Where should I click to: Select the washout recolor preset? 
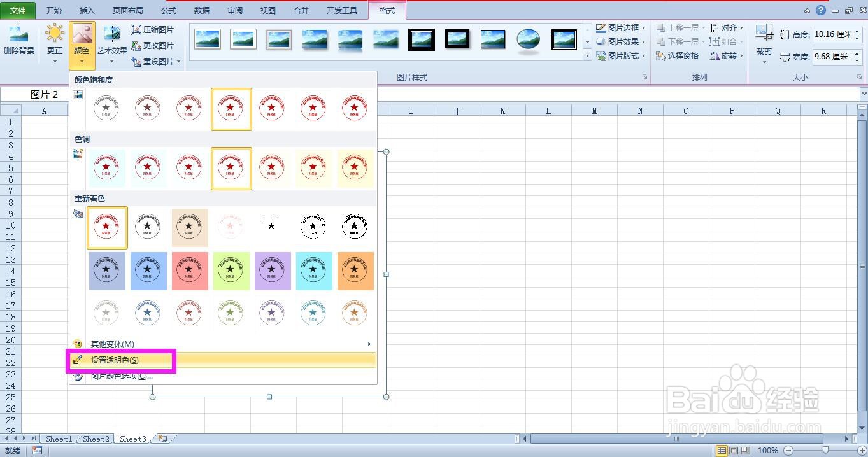(231, 227)
